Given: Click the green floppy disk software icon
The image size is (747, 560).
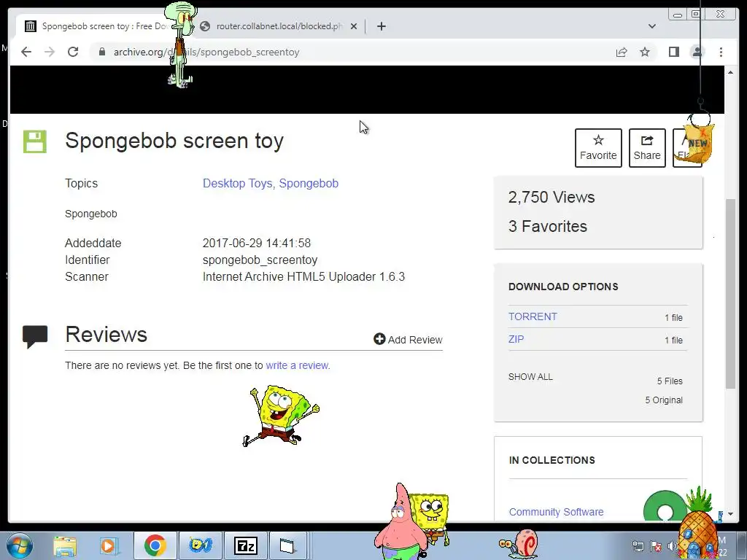Looking at the screenshot, I should tap(35, 141).
